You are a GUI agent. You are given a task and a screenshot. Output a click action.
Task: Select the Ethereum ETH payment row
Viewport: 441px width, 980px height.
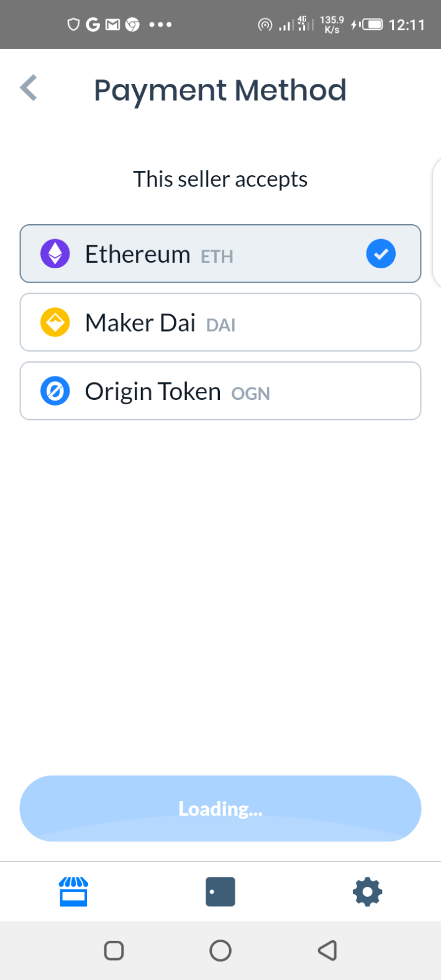[220, 253]
